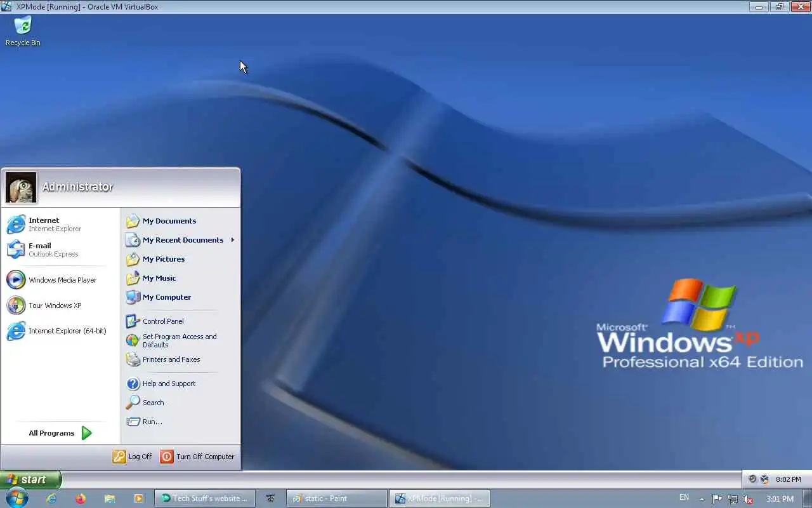Click XP tray security shield icon
The image size is (812, 508).
pyautogui.click(x=764, y=479)
